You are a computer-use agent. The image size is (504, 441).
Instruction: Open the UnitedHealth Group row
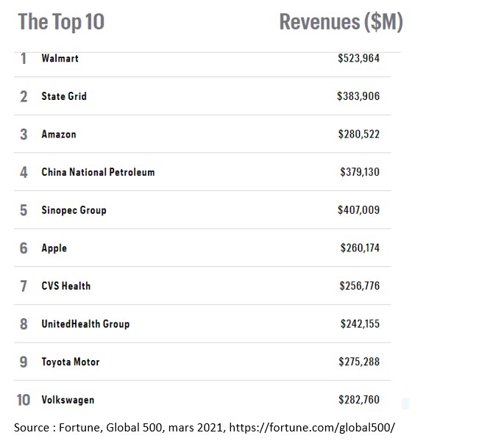(85, 324)
